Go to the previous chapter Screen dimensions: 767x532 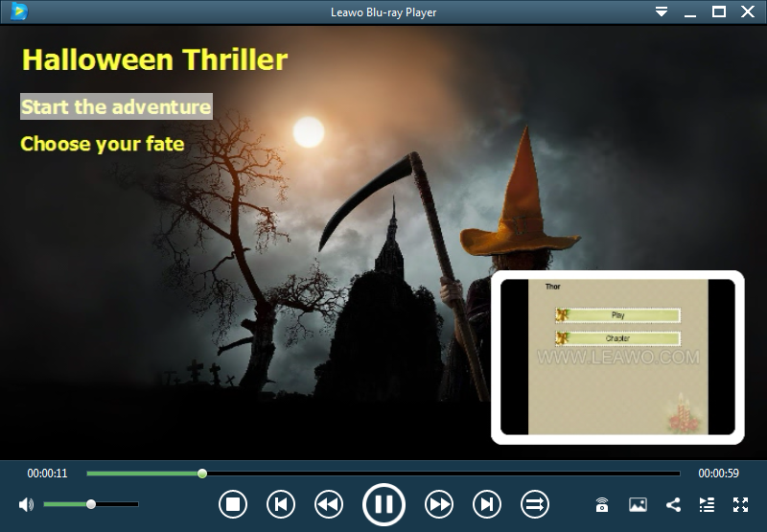(x=281, y=504)
